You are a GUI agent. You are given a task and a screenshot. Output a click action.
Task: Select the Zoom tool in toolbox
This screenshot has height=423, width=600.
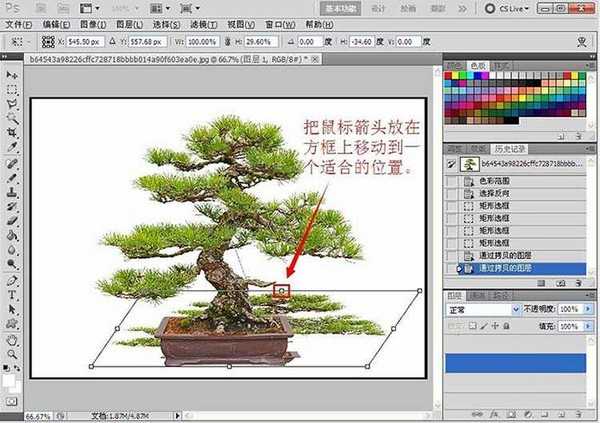(x=12, y=354)
